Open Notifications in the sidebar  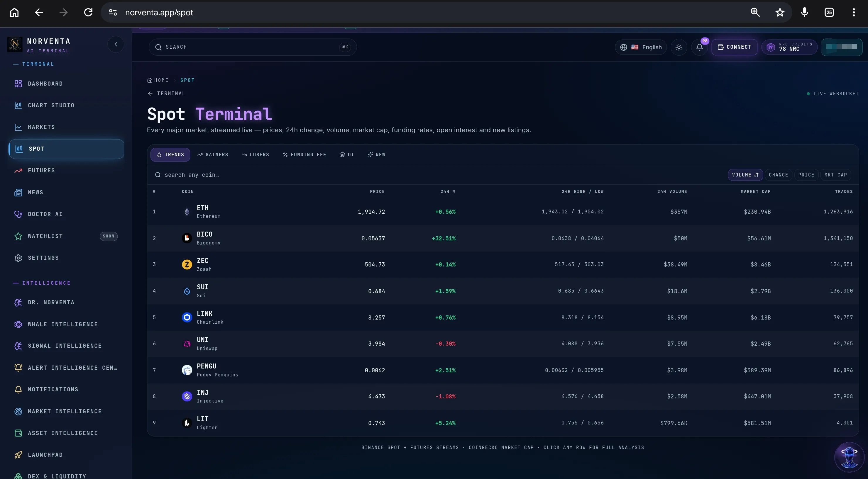(x=66, y=390)
